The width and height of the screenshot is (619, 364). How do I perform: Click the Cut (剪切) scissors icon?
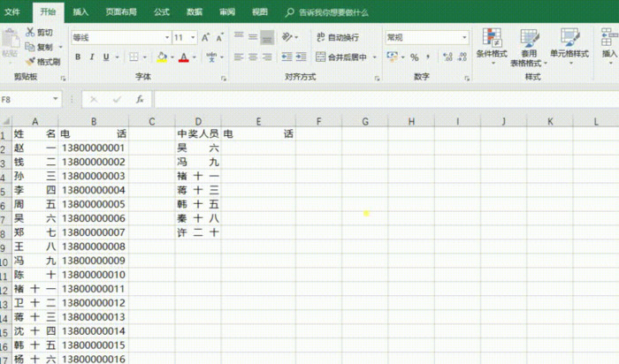30,32
